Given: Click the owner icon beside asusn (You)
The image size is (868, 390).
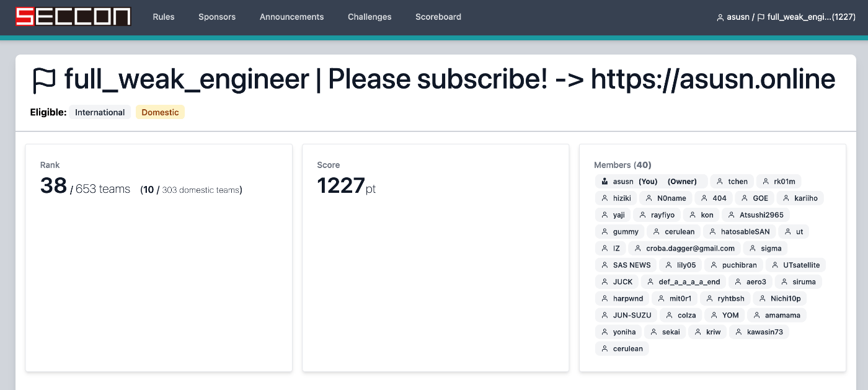Looking at the screenshot, I should (604, 182).
